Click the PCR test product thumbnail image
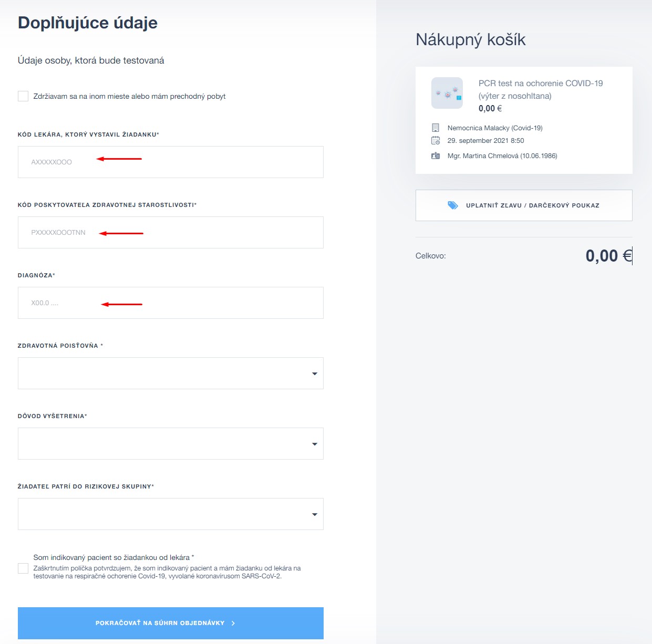 pyautogui.click(x=447, y=93)
